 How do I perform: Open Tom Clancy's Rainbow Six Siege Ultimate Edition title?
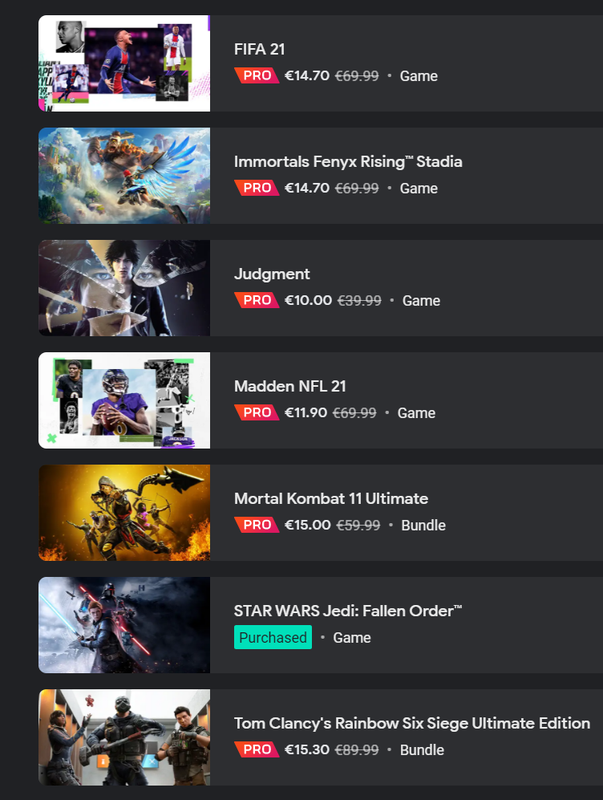(412, 723)
